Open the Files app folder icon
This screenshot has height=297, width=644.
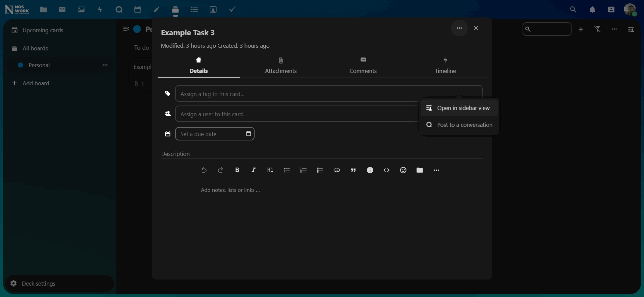click(43, 9)
